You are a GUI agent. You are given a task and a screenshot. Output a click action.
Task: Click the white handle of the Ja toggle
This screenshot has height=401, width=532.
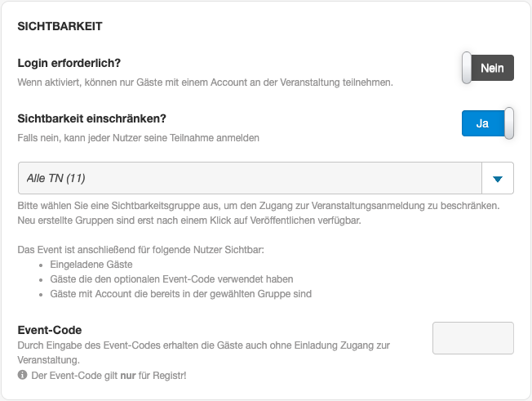click(x=509, y=123)
